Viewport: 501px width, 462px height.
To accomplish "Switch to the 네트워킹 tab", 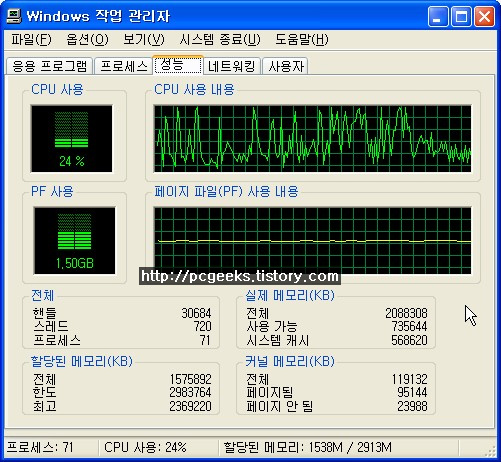I will [232, 66].
